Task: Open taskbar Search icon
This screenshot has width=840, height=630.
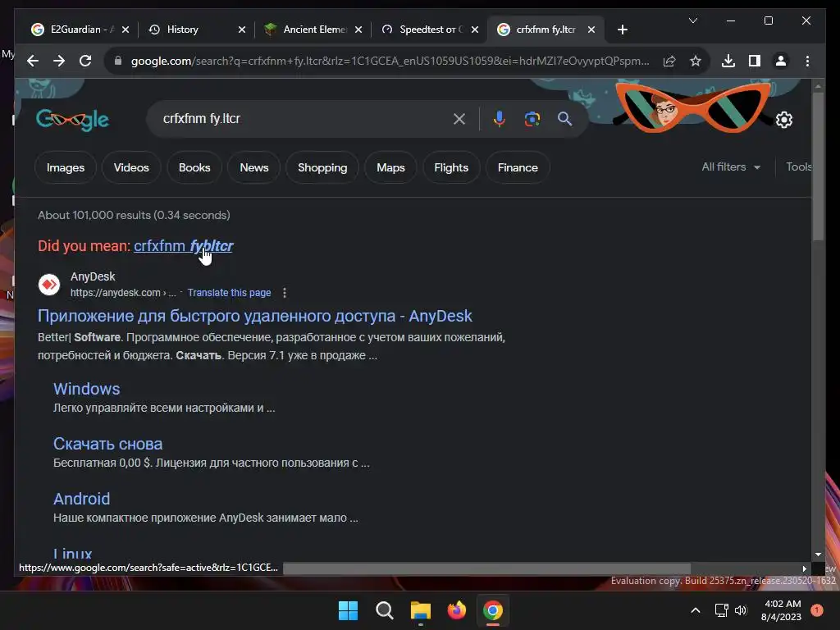Action: pos(384,610)
